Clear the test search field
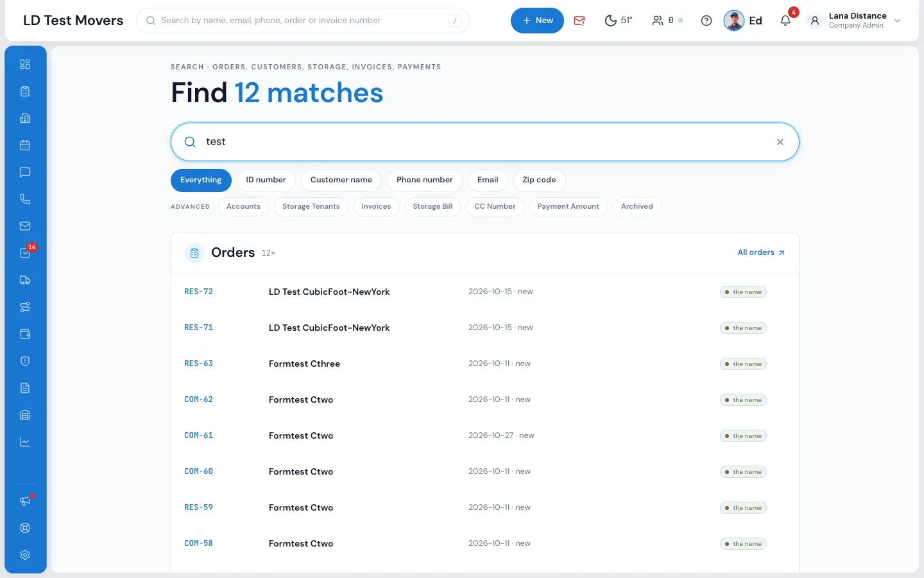This screenshot has width=924, height=578. point(780,142)
